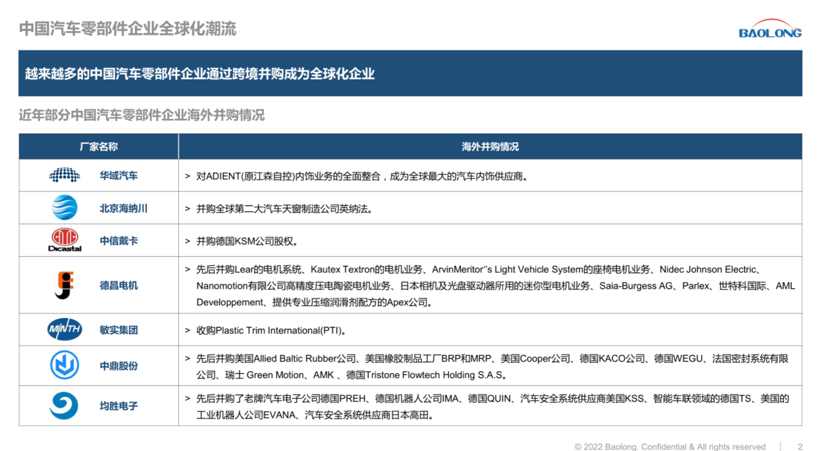The width and height of the screenshot is (820, 451).
Task: Click the 德昌电机 Johnson Electric logo
Action: pyautogui.click(x=64, y=285)
